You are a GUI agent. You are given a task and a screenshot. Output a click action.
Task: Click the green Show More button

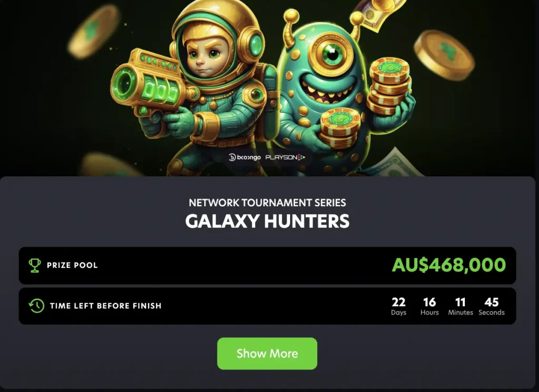267,354
